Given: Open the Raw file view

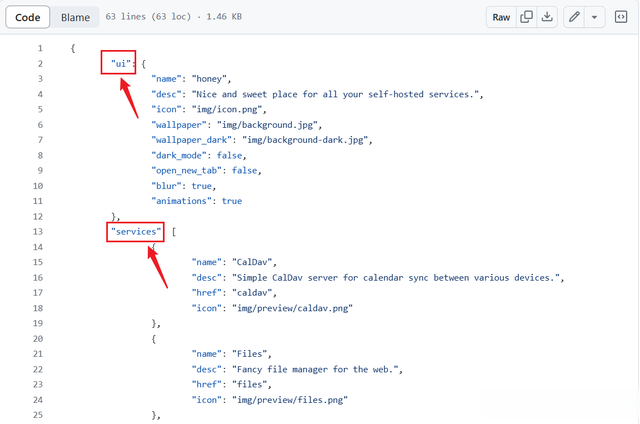Looking at the screenshot, I should pyautogui.click(x=501, y=17).
